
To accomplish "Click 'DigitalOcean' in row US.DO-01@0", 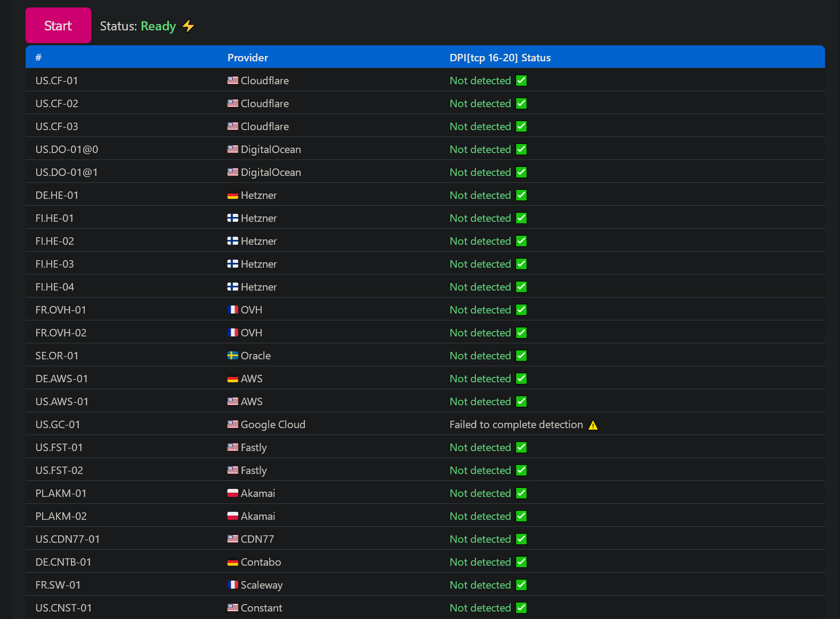I will (271, 149).
